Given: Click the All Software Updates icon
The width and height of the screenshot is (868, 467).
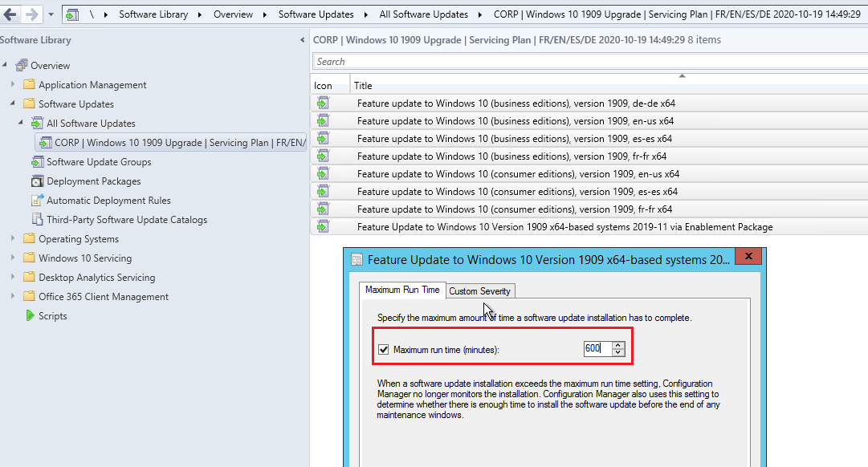Looking at the screenshot, I should [37, 124].
